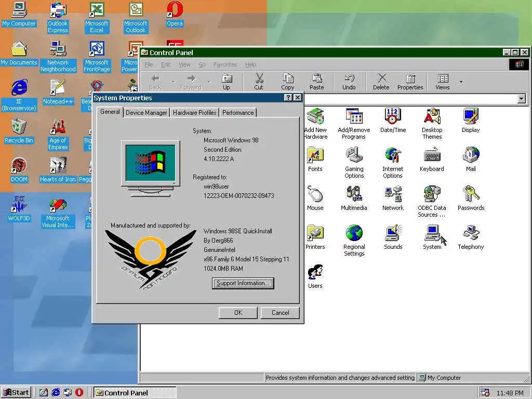Open the Start menu
532x399 pixels.
16,393
